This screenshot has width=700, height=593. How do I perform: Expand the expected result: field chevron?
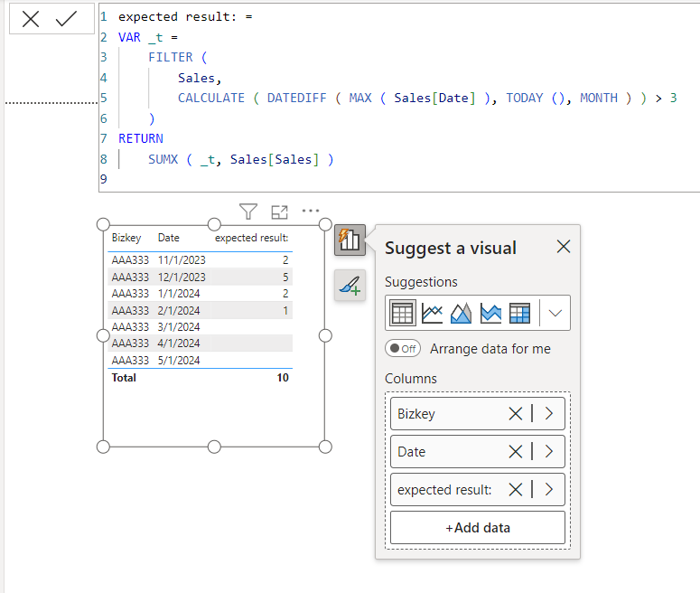tap(548, 490)
